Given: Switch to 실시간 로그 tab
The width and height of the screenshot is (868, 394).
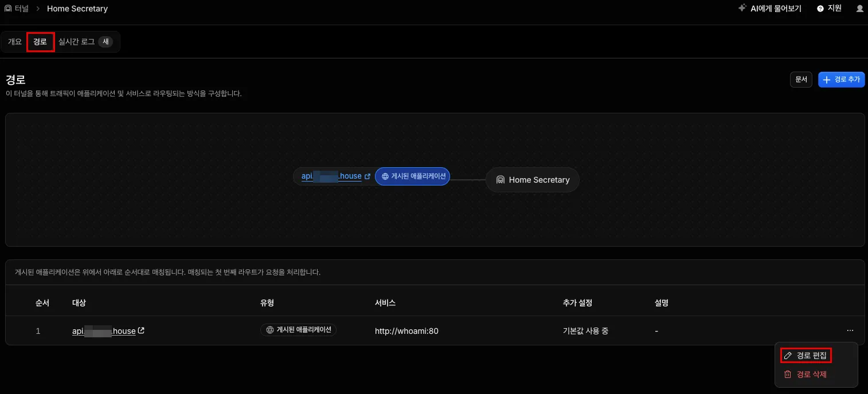Looking at the screenshot, I should [x=76, y=42].
